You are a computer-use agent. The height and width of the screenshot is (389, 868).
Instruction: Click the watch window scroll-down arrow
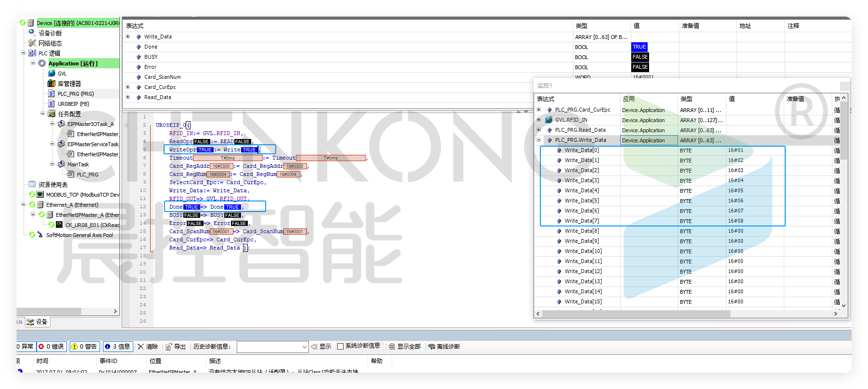843,305
